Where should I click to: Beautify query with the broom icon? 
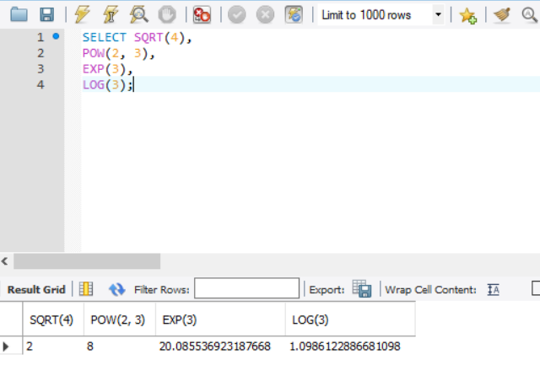[x=502, y=15]
